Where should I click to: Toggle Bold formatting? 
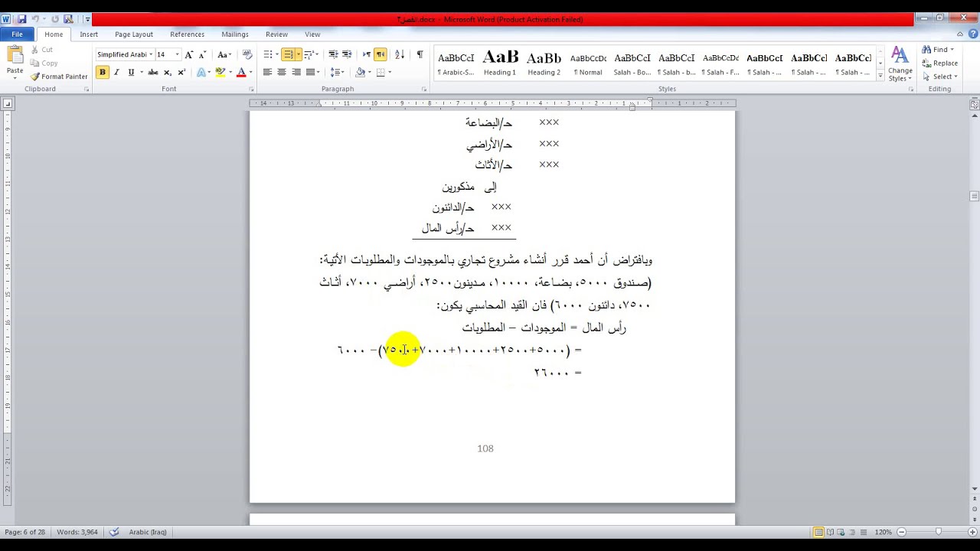[x=102, y=72]
